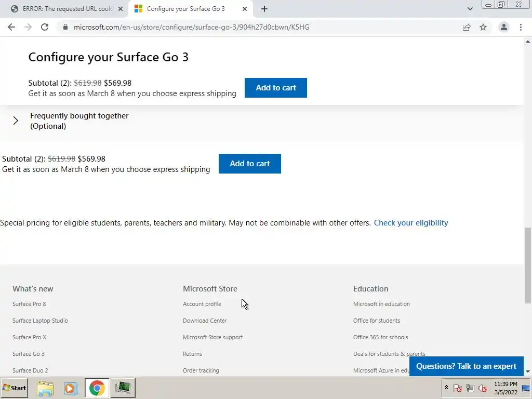Screen dimensions: 532x399
Task: Click the lower Add to cart button
Action: [250, 164]
